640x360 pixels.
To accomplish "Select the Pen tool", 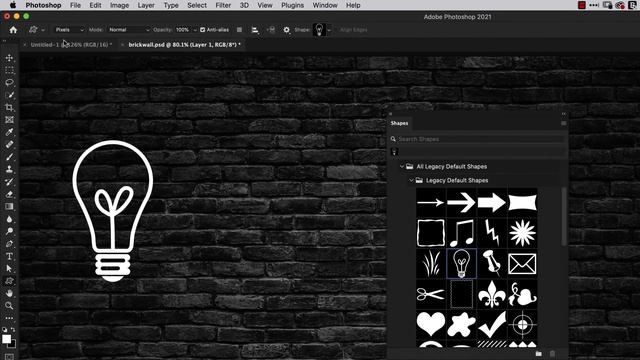I will click(9, 244).
